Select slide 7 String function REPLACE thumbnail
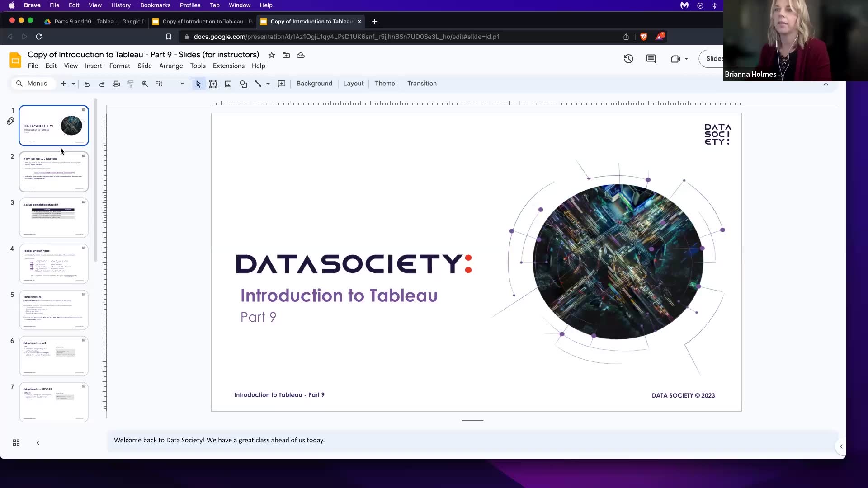The width and height of the screenshot is (868, 488). coord(54,402)
